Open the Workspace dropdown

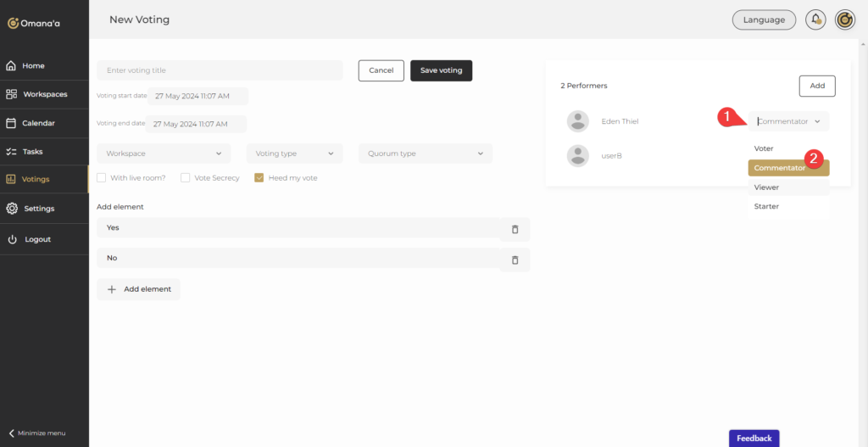coord(164,154)
